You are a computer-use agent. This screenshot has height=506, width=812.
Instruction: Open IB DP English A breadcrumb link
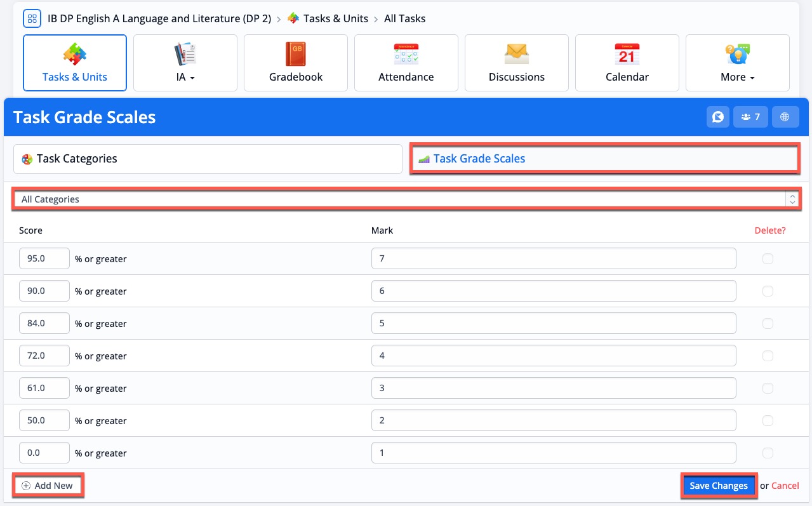tap(159, 18)
